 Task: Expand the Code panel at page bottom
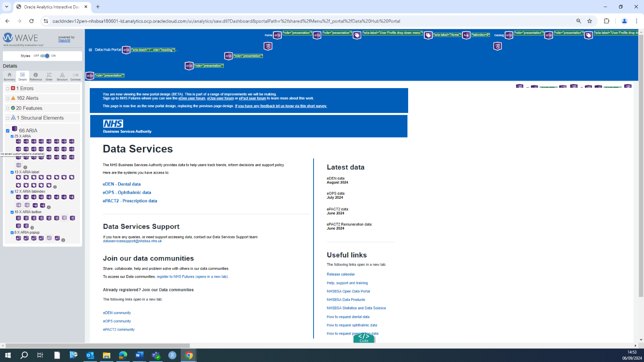[364, 338]
